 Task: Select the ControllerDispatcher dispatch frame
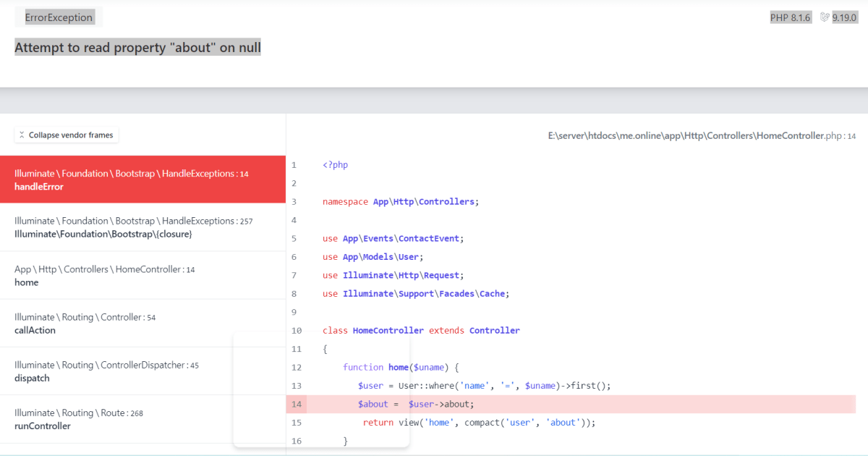pos(143,371)
